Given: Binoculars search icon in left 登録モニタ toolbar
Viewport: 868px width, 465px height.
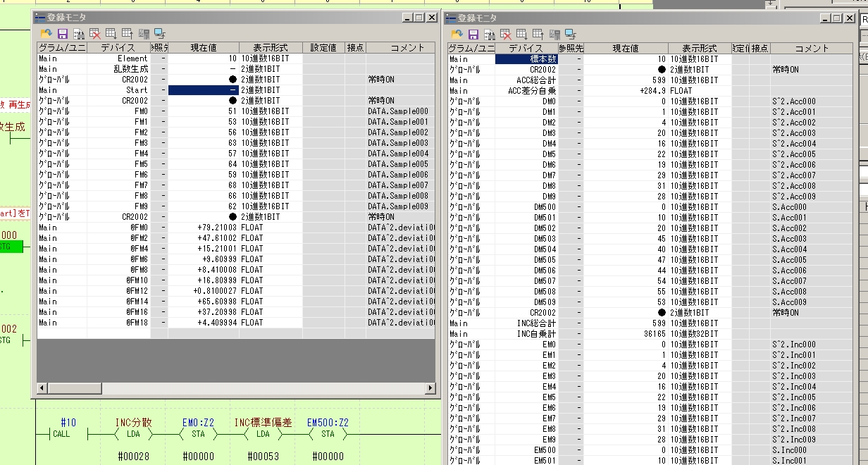Looking at the screenshot, I should coord(79,33).
